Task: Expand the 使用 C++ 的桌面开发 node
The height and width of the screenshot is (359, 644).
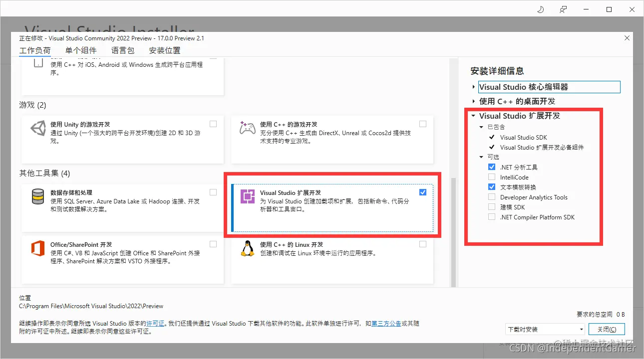Action: pyautogui.click(x=474, y=101)
